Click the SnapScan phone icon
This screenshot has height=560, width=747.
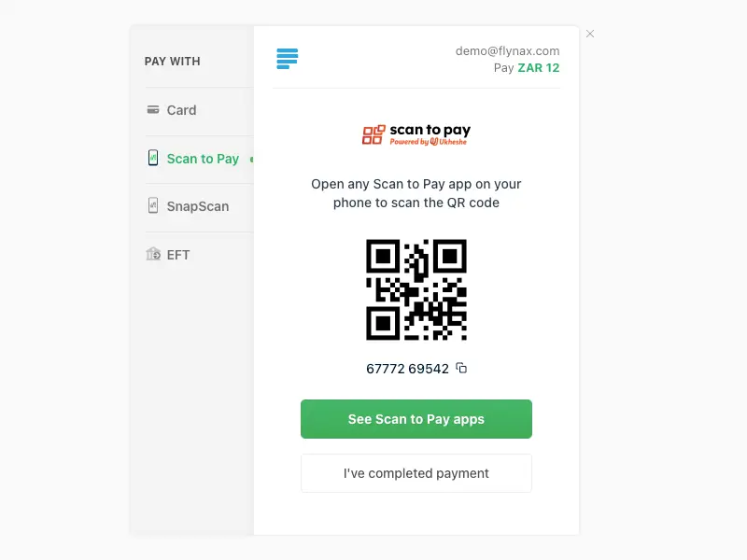(x=153, y=205)
